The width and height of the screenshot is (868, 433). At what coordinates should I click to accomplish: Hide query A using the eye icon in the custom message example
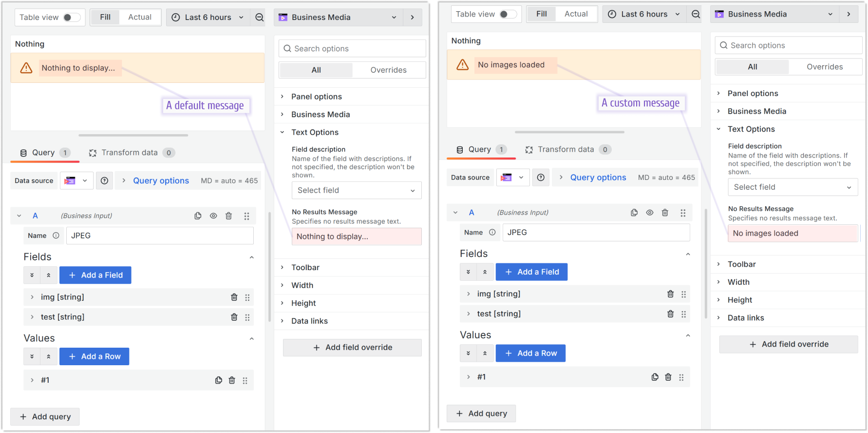650,213
